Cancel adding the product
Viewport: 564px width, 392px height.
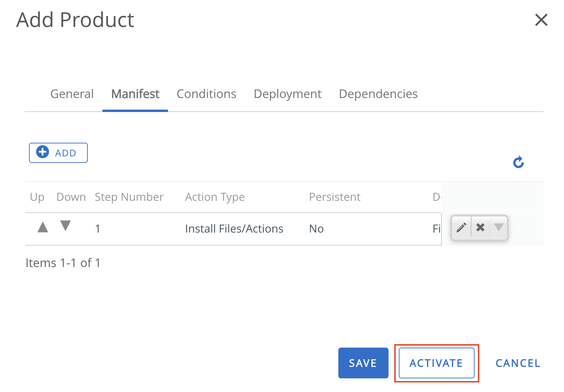(x=517, y=363)
